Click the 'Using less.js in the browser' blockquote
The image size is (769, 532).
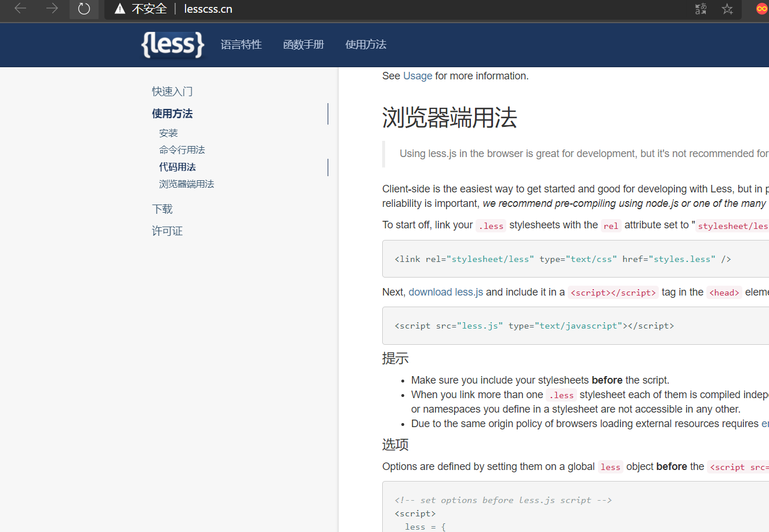[575, 154]
